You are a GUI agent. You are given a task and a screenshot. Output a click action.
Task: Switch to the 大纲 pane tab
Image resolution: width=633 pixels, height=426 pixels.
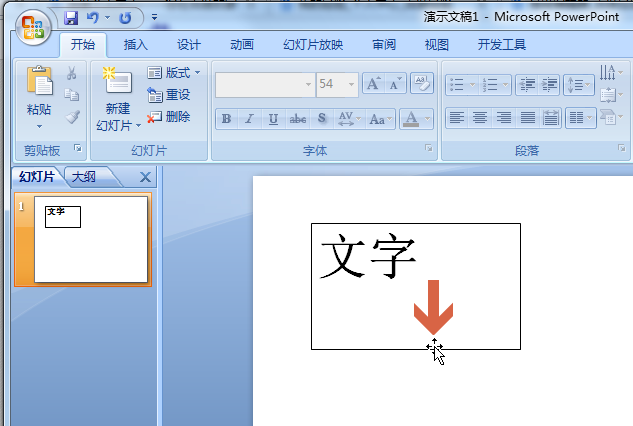84,177
